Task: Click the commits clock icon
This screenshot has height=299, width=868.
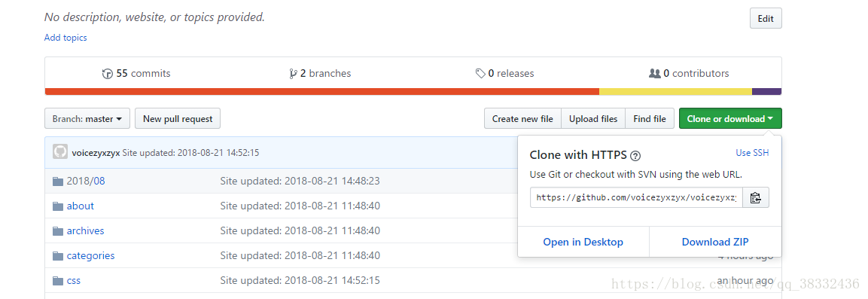Action: (108, 74)
